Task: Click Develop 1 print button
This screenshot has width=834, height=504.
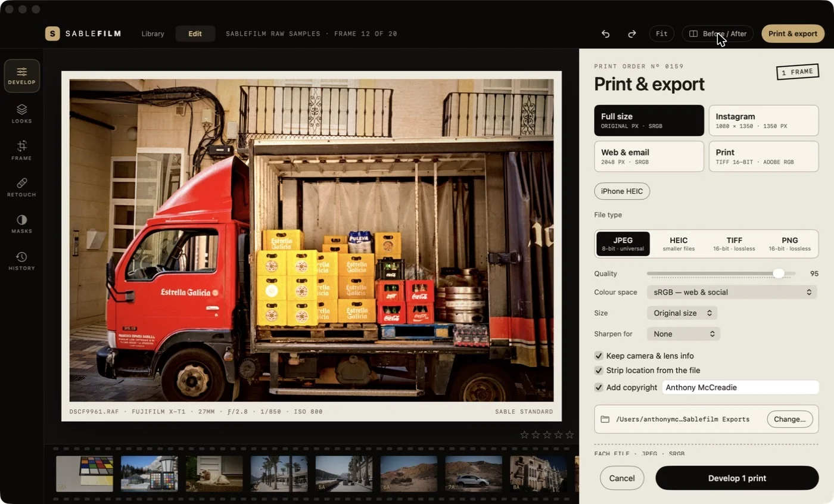Action: [x=737, y=478]
